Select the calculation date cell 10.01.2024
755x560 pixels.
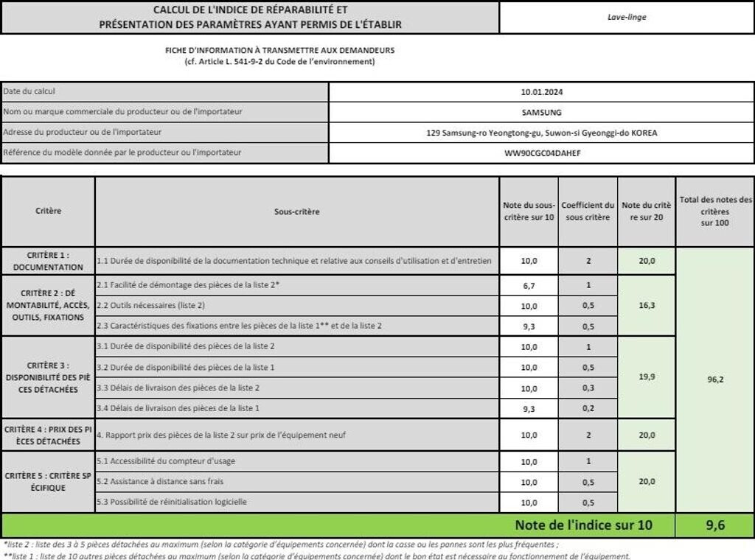541,92
